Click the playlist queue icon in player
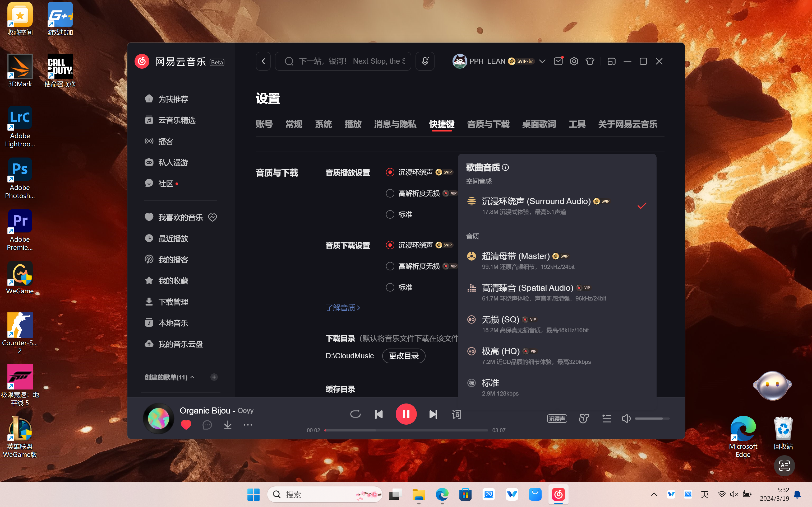 coord(606,418)
